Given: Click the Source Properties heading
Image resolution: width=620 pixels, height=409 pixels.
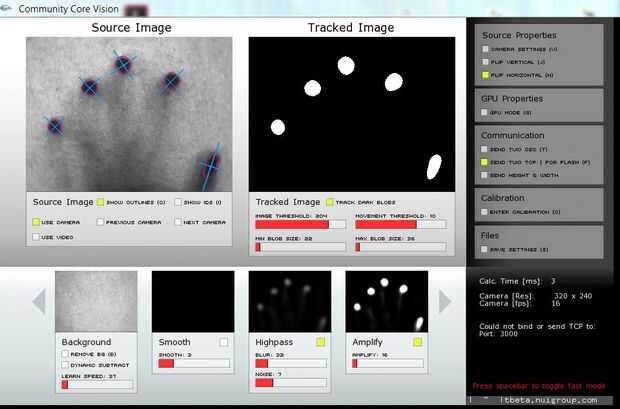Looking at the screenshot, I should (x=519, y=36).
